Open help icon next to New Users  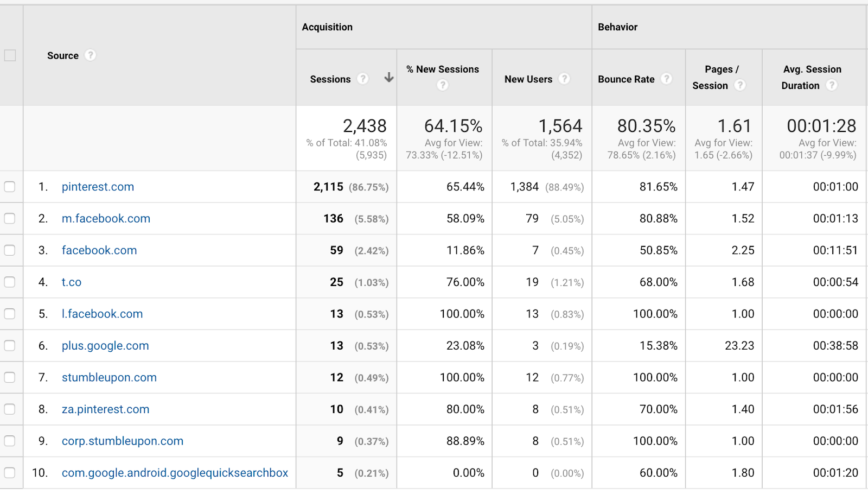tap(565, 79)
